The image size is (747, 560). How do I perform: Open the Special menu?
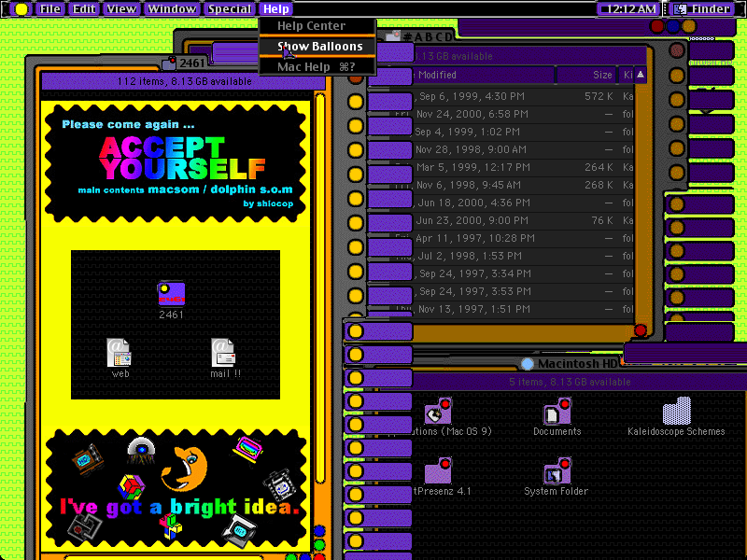click(230, 9)
